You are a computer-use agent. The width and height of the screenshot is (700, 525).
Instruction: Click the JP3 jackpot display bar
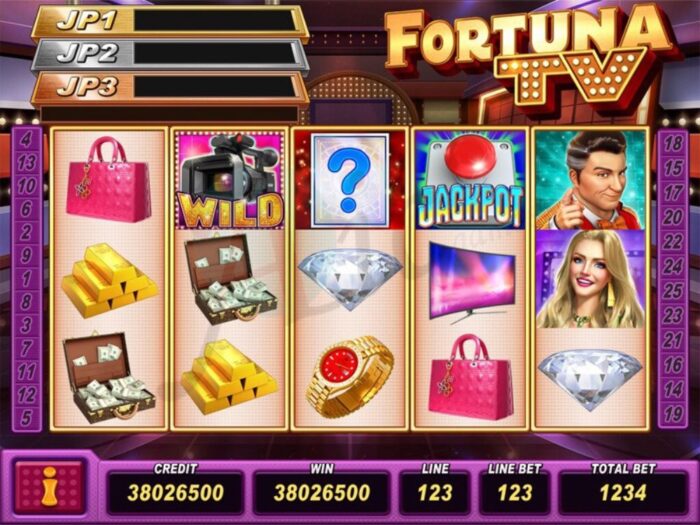coord(170,87)
